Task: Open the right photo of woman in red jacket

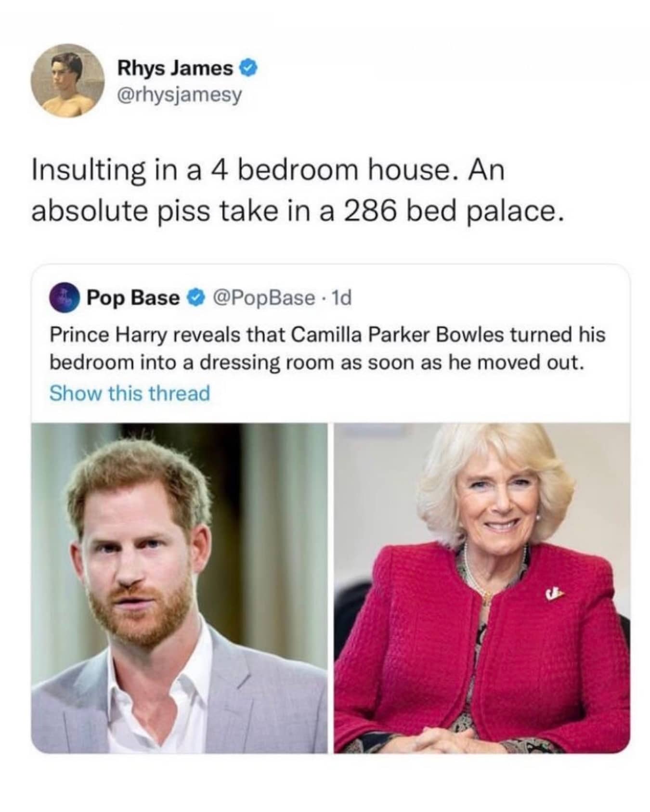Action: tap(482, 588)
